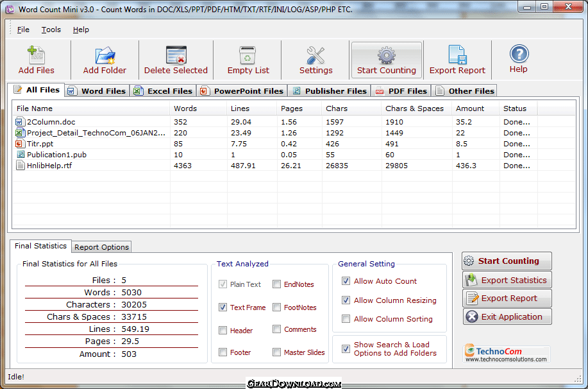
Task: Toggle Show Search & Load Options checkbox
Action: [346, 349]
